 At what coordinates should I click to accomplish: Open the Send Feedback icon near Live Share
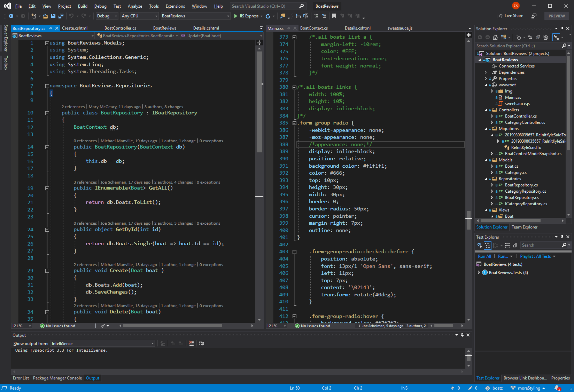pyautogui.click(x=534, y=16)
